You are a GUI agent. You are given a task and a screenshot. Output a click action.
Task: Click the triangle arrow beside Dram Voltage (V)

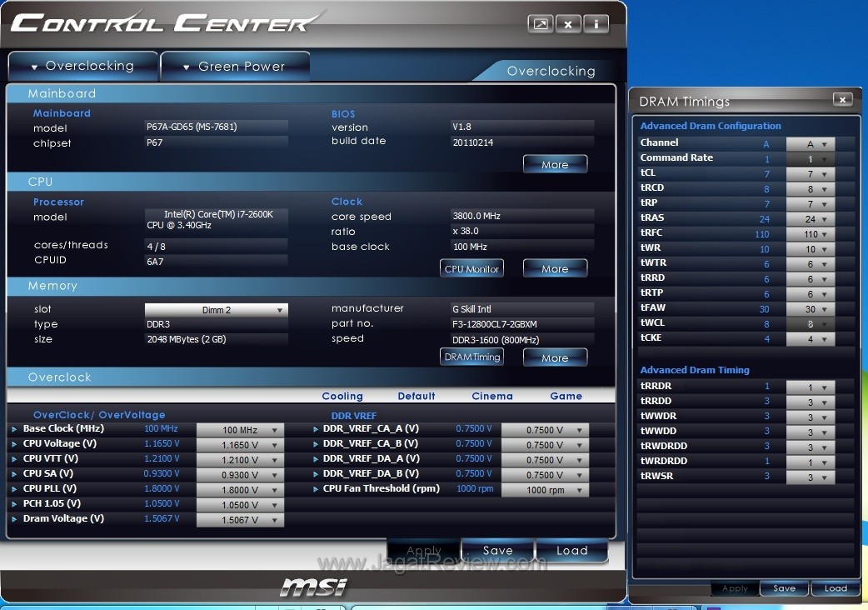[14, 519]
